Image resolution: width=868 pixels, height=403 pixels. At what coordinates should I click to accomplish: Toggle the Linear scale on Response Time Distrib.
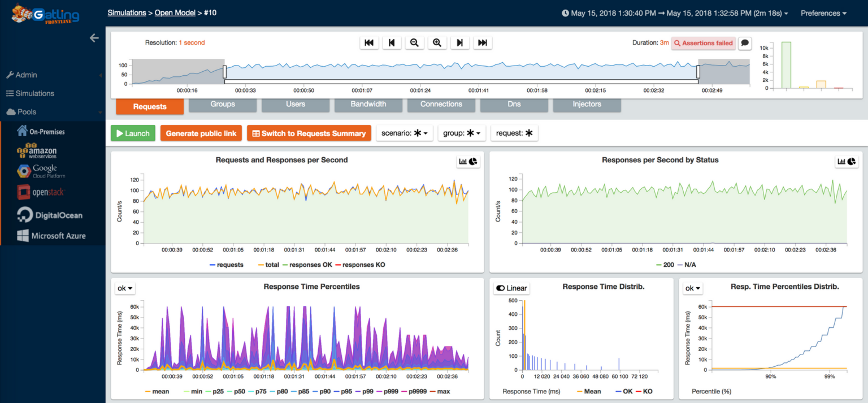(x=511, y=288)
